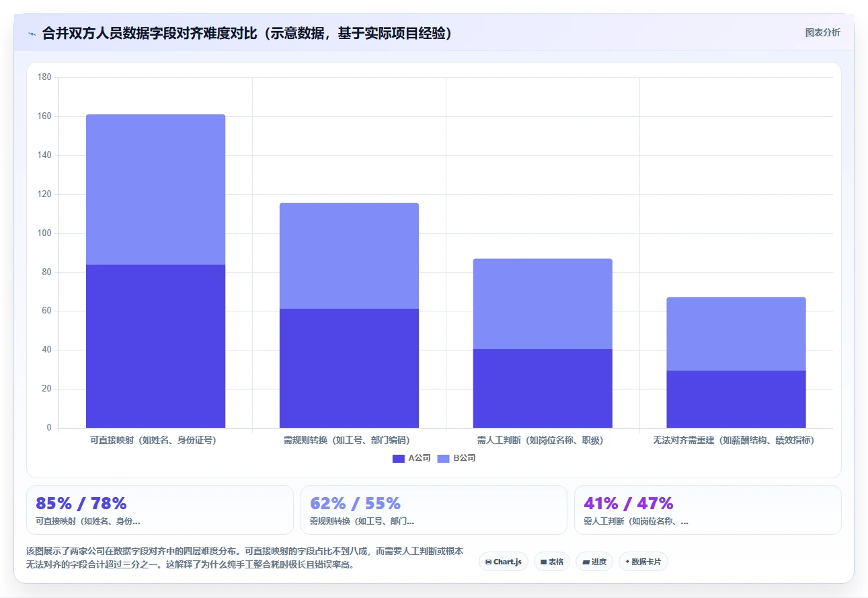The width and height of the screenshot is (868, 598).
Task: Click x-axis label 需规则转换（如工号、部门编码）
Action: (x=349, y=441)
